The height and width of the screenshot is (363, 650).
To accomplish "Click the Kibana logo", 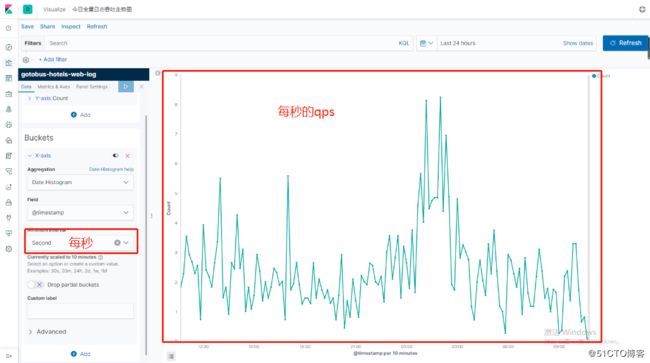I will (x=8, y=9).
